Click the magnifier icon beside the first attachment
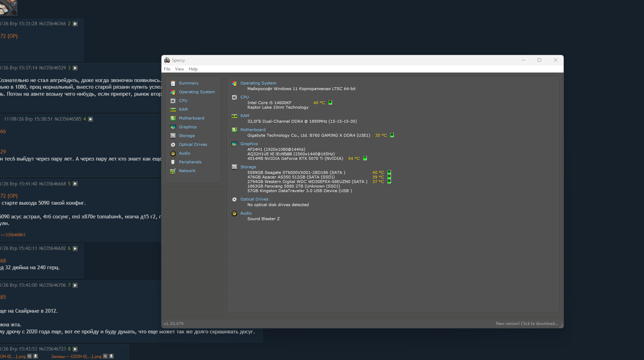 tap(30, 356)
